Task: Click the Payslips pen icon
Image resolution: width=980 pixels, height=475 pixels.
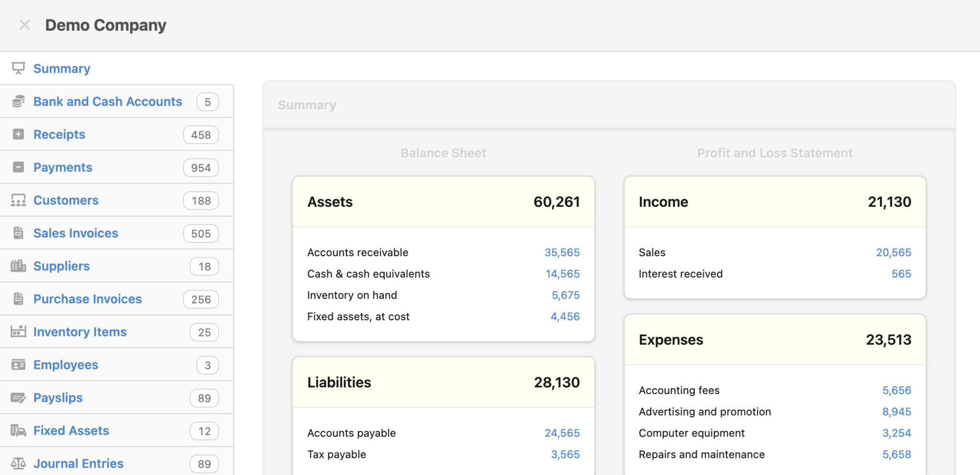Action: pyautogui.click(x=18, y=397)
